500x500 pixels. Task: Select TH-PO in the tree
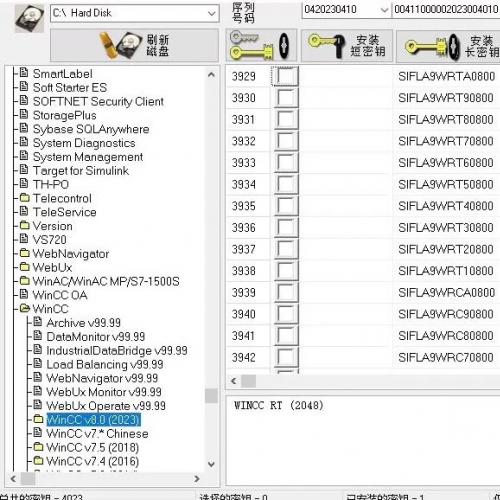click(x=51, y=184)
